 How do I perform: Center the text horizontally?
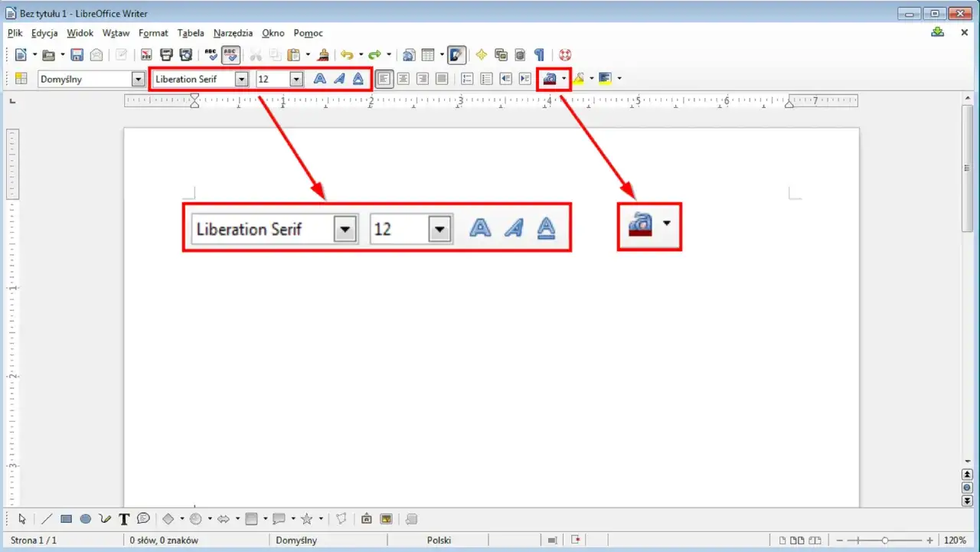[403, 78]
